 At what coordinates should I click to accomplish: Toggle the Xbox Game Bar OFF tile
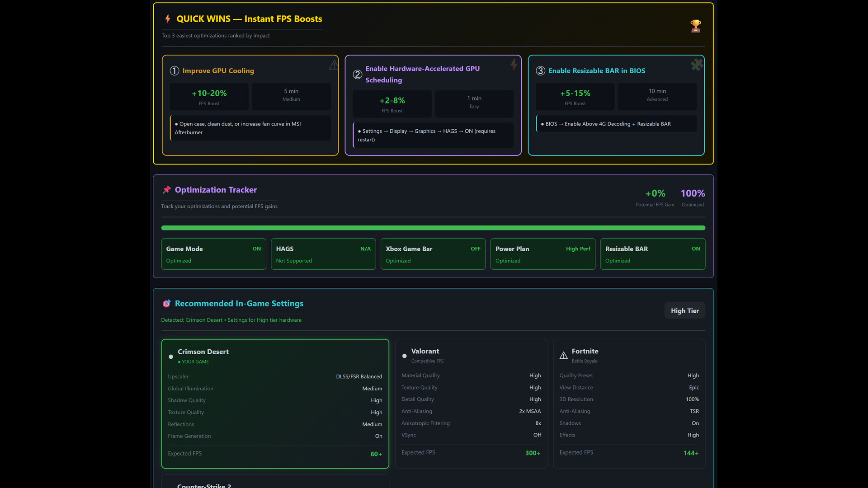[433, 254]
